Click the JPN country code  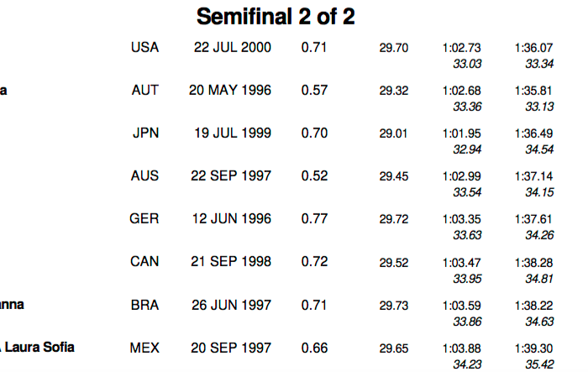(145, 133)
